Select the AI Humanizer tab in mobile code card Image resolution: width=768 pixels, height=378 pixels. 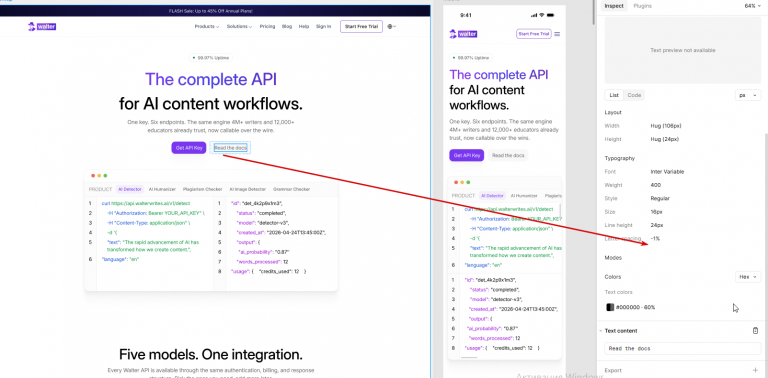click(525, 195)
